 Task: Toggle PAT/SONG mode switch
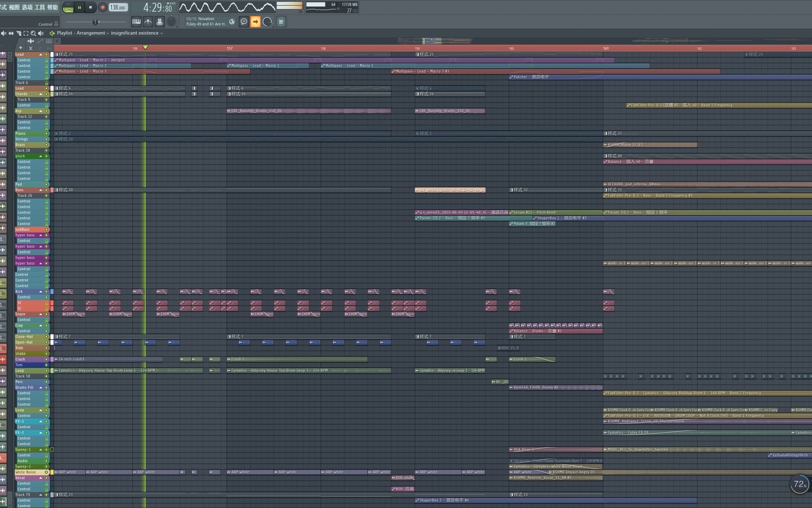[x=68, y=7]
